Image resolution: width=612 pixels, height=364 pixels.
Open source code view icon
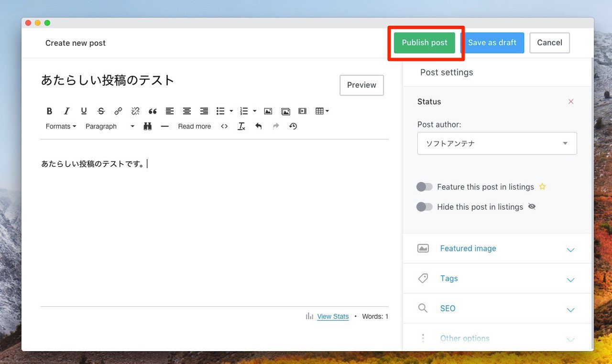coord(224,127)
